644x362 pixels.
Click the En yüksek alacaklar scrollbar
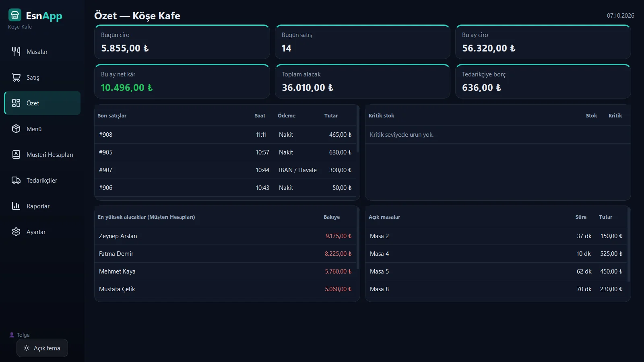[358, 238]
